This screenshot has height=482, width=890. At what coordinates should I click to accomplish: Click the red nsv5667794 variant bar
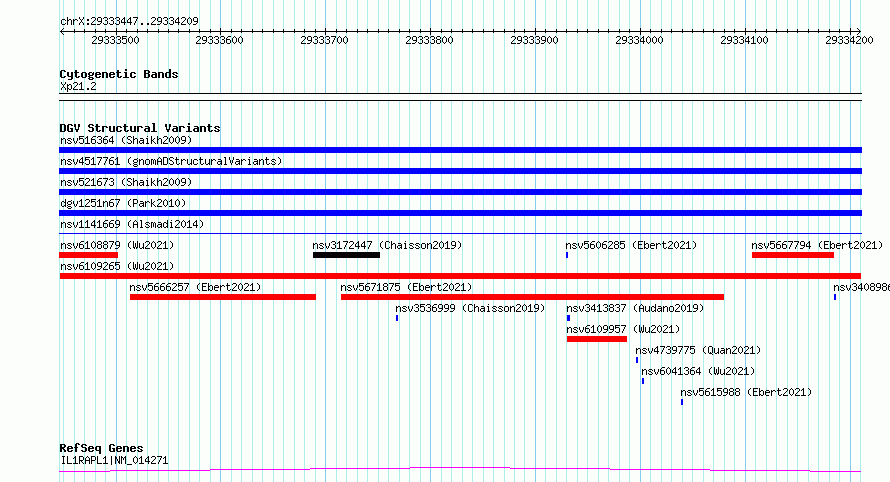coord(793,255)
